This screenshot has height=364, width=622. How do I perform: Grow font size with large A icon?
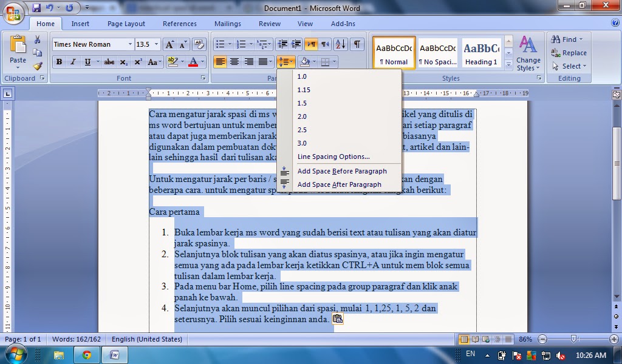[169, 44]
